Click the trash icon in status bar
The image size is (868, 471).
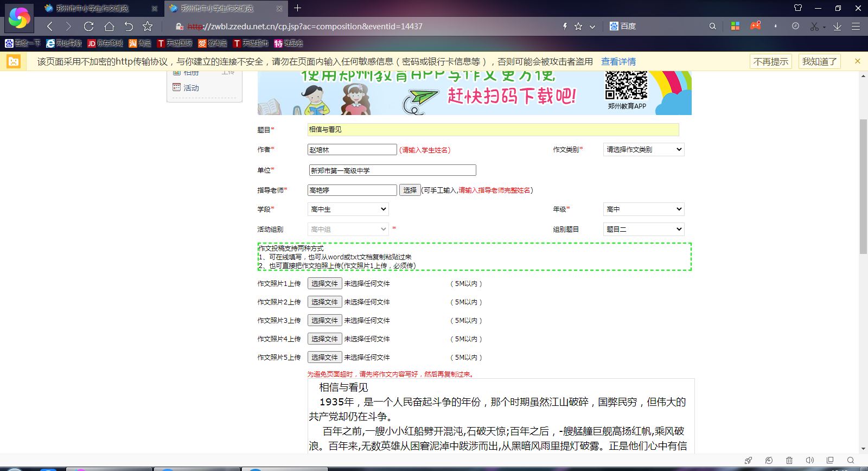[x=789, y=460]
